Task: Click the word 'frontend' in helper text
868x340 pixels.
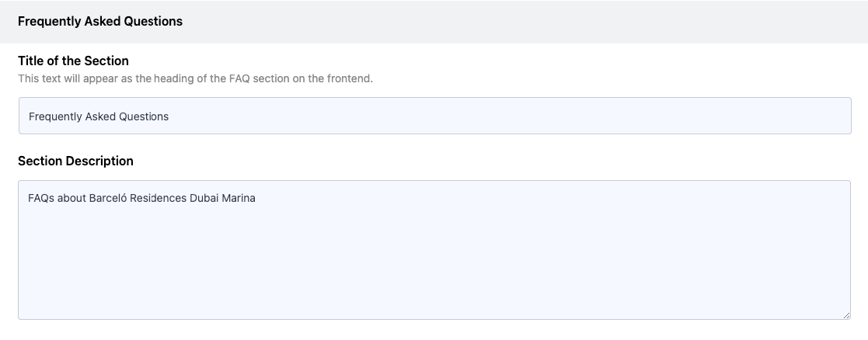Action: [349, 78]
